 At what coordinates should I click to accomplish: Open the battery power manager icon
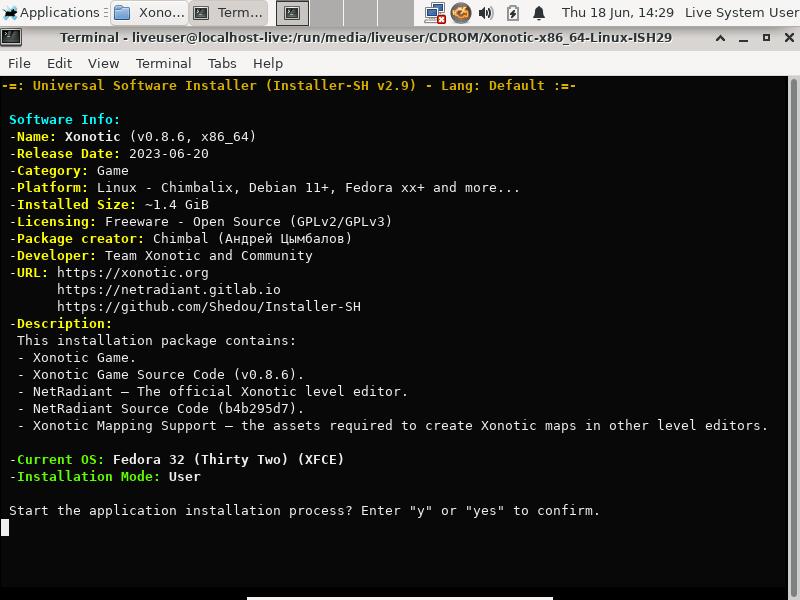(512, 13)
